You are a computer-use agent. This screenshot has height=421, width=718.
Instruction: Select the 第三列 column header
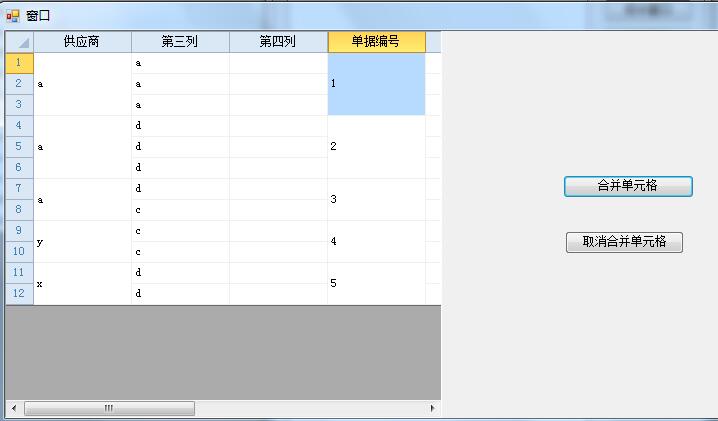(180, 42)
